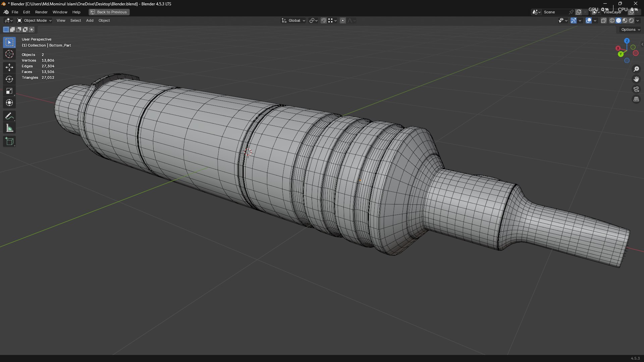644x362 pixels.
Task: Open the Window menu
Action: click(60, 12)
